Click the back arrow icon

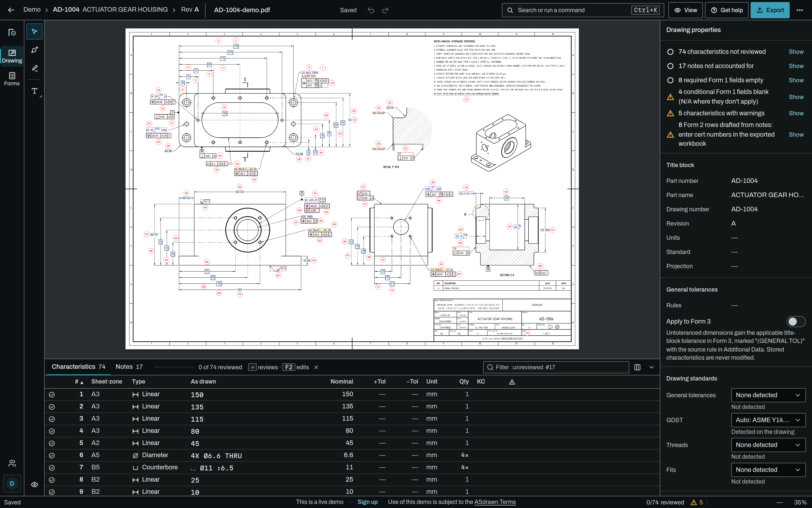coord(11,10)
